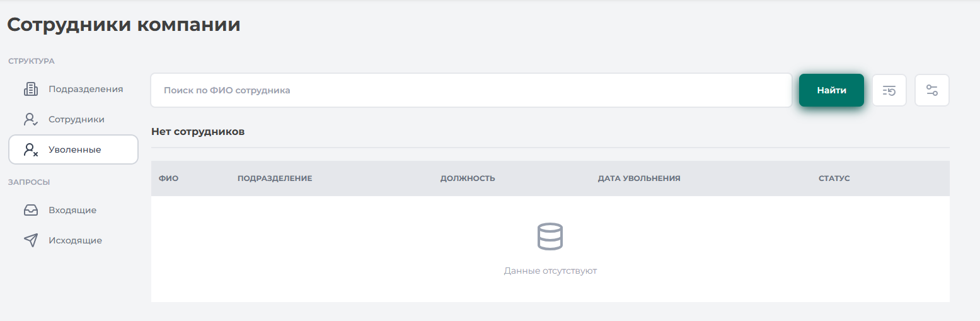Click the Статус column header
The height and width of the screenshot is (321, 980).
click(x=834, y=178)
